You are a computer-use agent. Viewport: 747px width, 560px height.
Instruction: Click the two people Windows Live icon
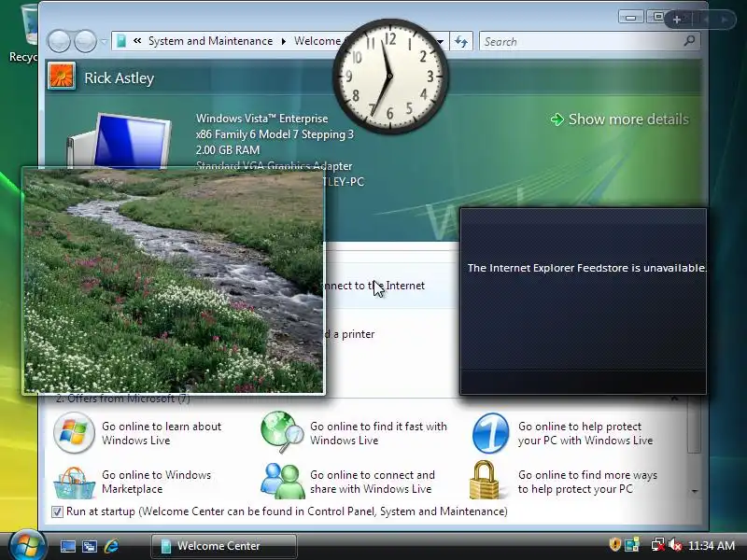point(283,480)
